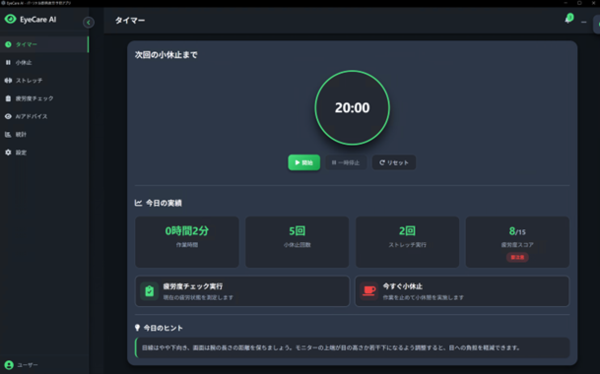Click the 20:00 circular timer
Image resolution: width=600 pixels, height=374 pixels.
point(352,108)
